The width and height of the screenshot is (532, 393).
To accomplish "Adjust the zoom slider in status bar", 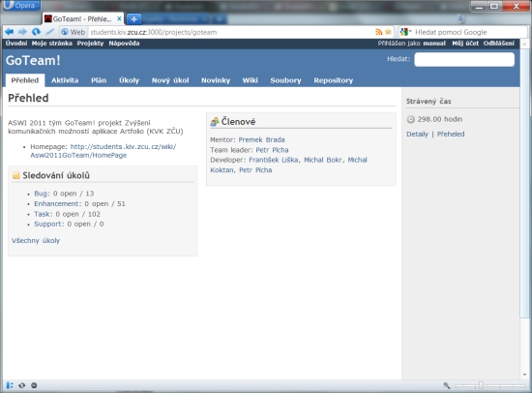I will (x=481, y=385).
